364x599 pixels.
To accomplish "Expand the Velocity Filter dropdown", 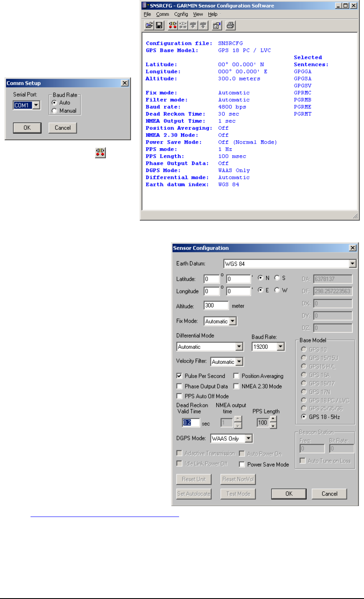I will tap(239, 362).
